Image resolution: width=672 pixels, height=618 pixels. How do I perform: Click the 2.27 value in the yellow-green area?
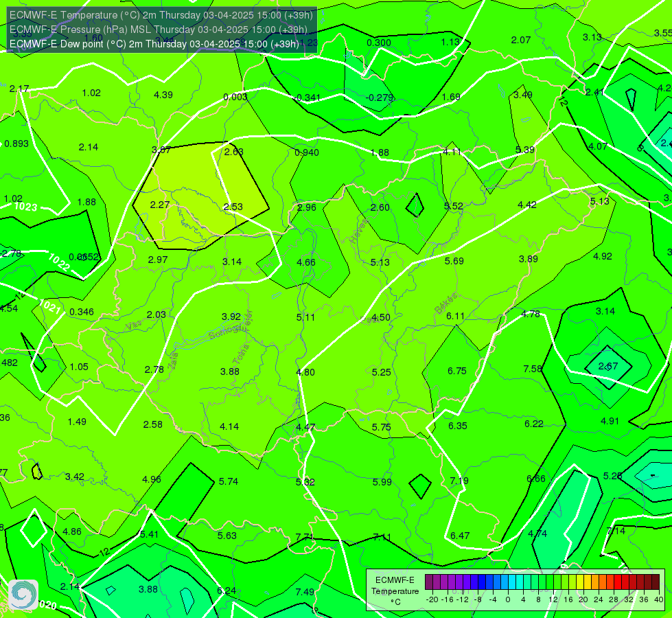[x=160, y=205]
